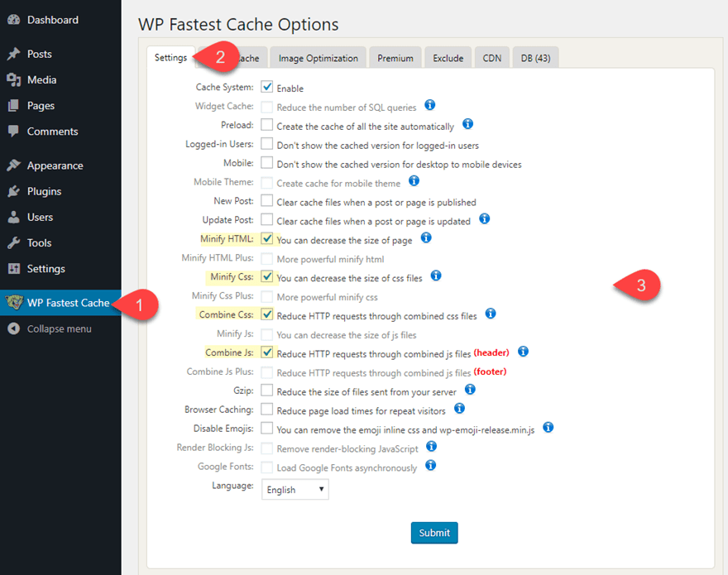This screenshot has height=575, width=728.
Task: Check the Disable Emojis option
Action: 266,429
